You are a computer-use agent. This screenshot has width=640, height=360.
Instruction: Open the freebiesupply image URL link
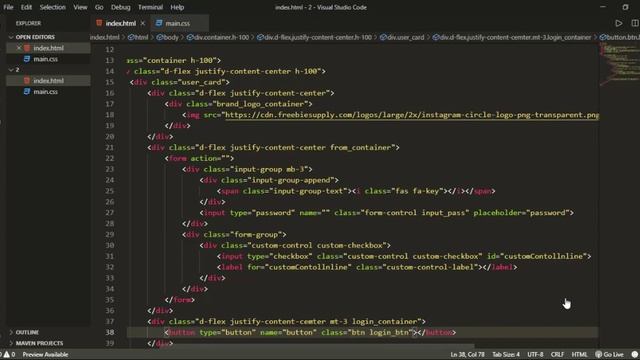412,115
